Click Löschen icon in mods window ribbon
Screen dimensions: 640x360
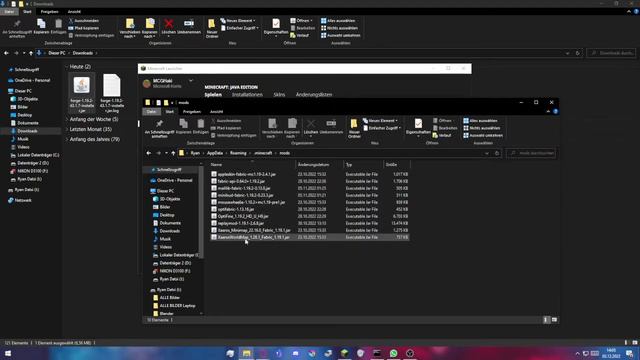[x=311, y=126]
